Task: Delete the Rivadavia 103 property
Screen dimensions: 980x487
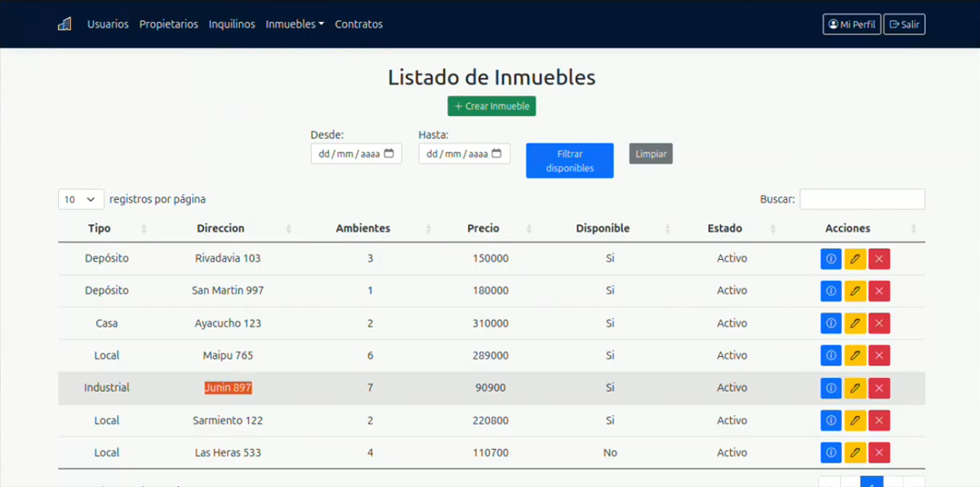Action: tap(879, 258)
